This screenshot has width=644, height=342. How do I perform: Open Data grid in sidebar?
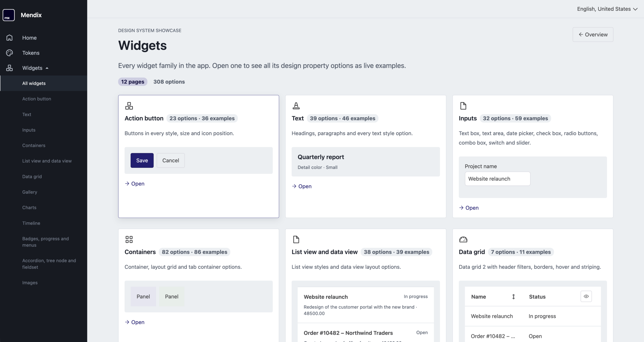[44, 177]
